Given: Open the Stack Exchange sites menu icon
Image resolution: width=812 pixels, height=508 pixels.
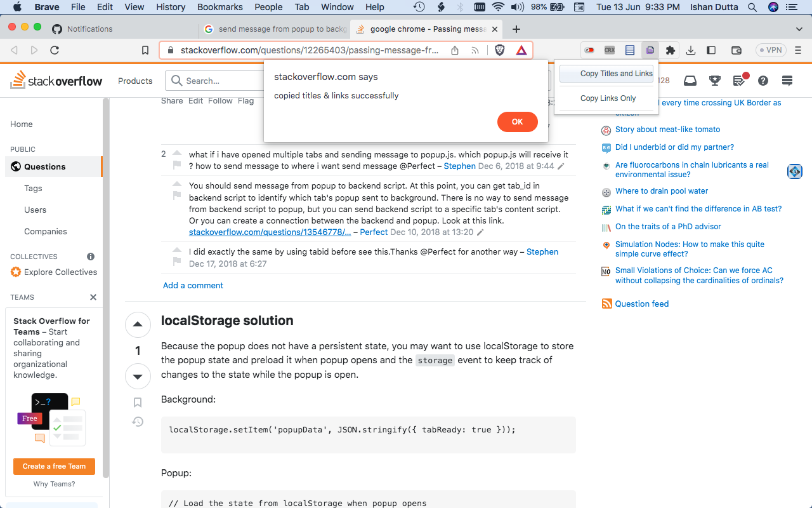Looking at the screenshot, I should (x=787, y=81).
